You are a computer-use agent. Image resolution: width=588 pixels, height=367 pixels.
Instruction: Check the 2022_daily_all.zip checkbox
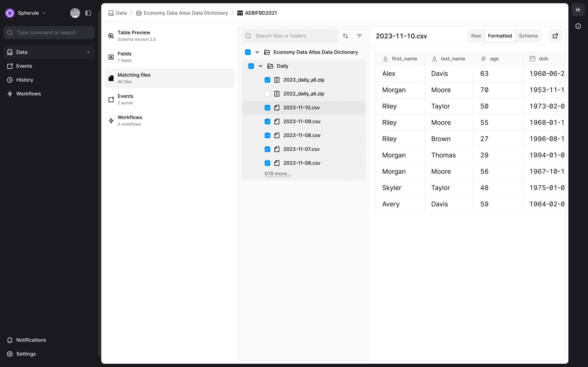(x=267, y=94)
